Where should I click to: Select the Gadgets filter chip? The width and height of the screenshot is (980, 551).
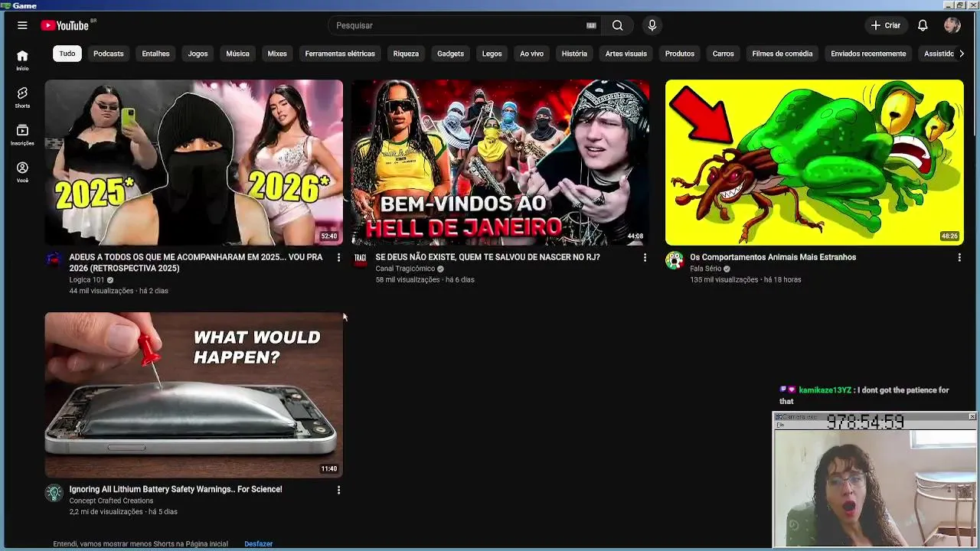tap(450, 54)
